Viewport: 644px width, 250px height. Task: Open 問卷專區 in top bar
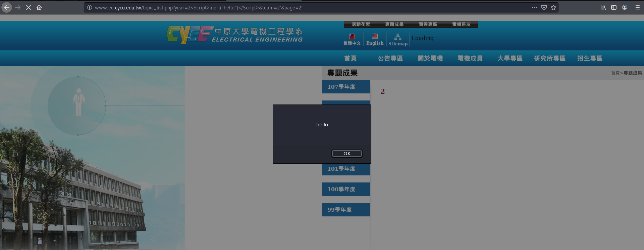tap(428, 25)
